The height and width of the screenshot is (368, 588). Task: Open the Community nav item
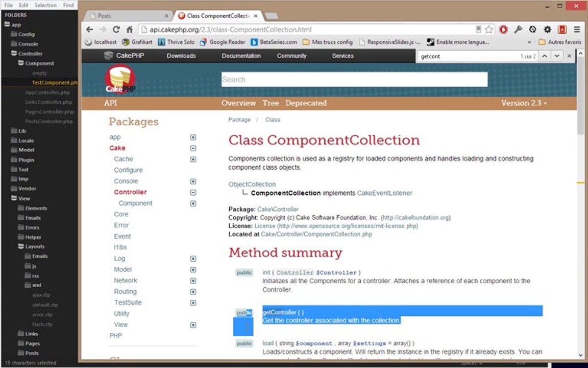292,56
